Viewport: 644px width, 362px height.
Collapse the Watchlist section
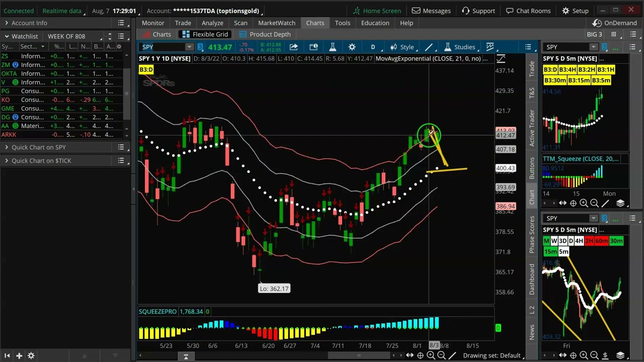(7, 36)
